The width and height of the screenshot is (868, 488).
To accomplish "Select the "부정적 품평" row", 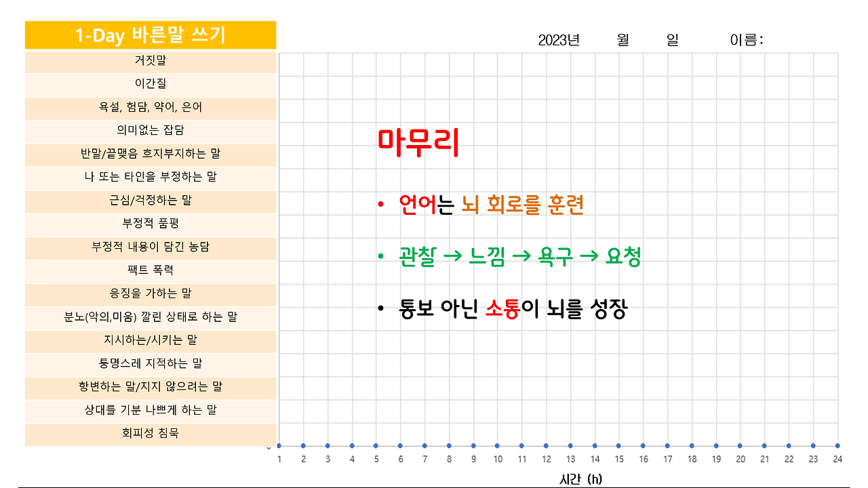I will coord(151,224).
